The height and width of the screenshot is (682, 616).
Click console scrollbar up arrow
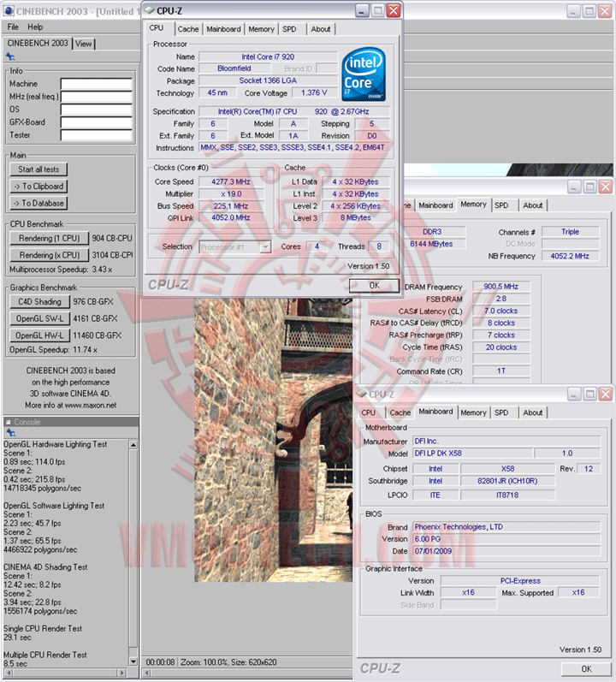click(133, 445)
